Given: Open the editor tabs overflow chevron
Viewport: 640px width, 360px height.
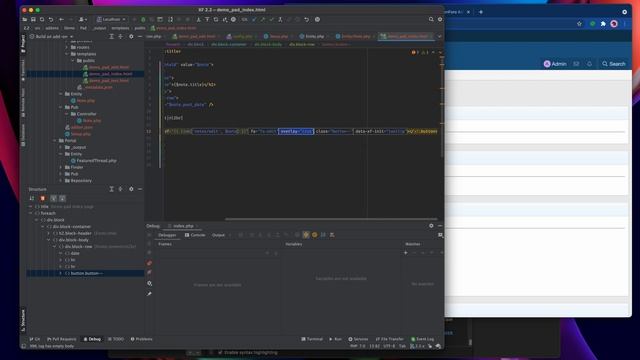Looking at the screenshot, I should pyautogui.click(x=440, y=36).
